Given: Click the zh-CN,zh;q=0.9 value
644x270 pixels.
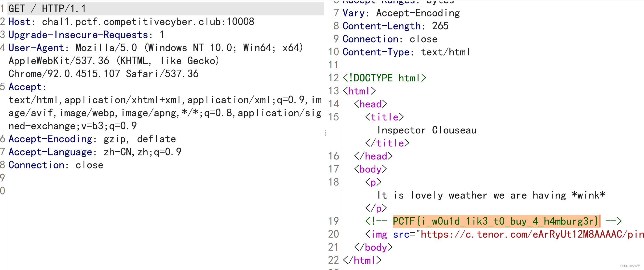Looking at the screenshot, I should (142, 152).
